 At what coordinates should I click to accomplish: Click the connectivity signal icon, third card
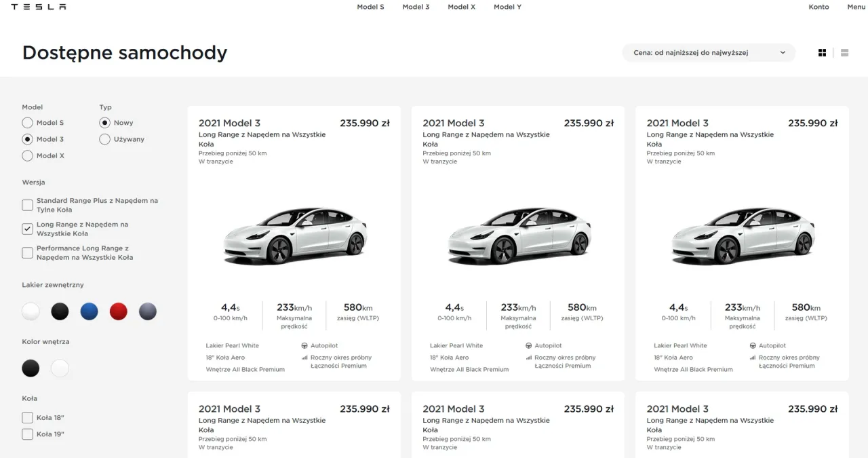[x=752, y=357]
